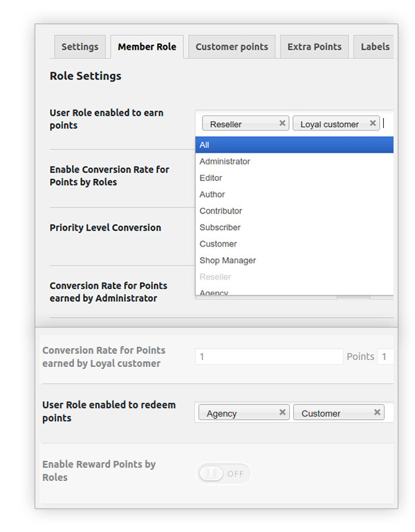Pick Customer in the earn-points dropdown
This screenshot has width=415, height=532.
295,244
